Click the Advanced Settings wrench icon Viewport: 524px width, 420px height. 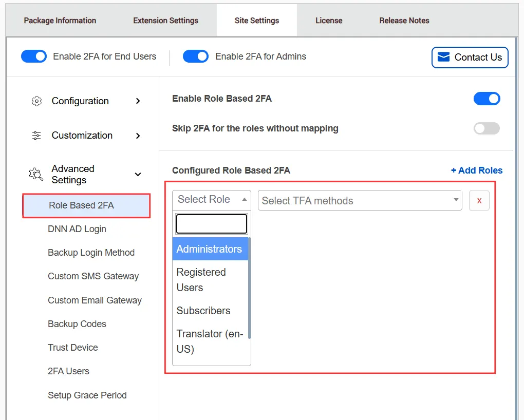35,174
